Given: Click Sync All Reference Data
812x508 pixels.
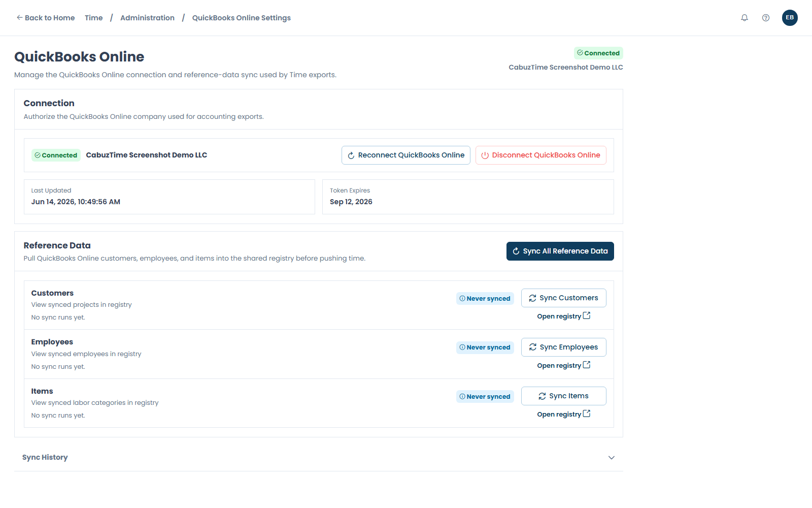Looking at the screenshot, I should [x=560, y=251].
